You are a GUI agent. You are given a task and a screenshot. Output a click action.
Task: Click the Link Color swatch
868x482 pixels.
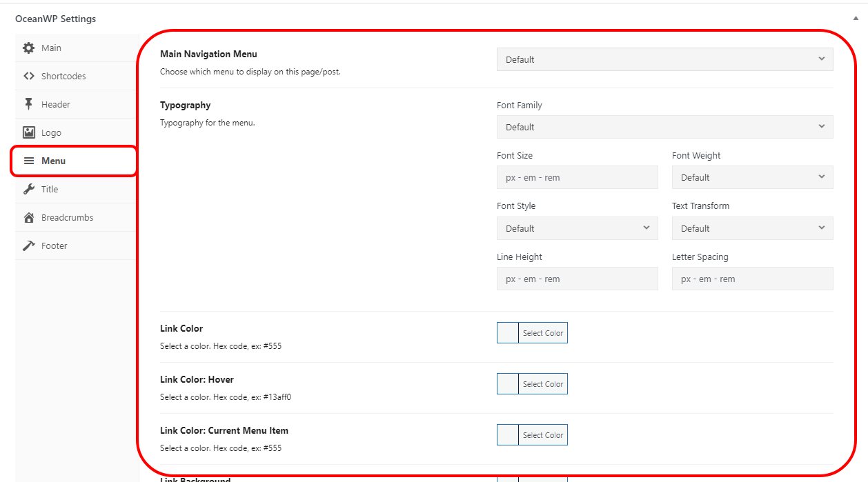[508, 333]
